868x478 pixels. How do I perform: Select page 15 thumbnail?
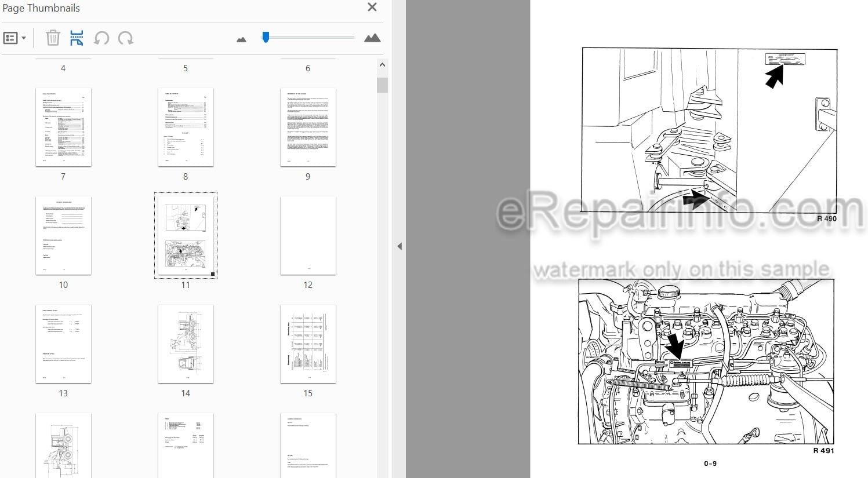(308, 344)
